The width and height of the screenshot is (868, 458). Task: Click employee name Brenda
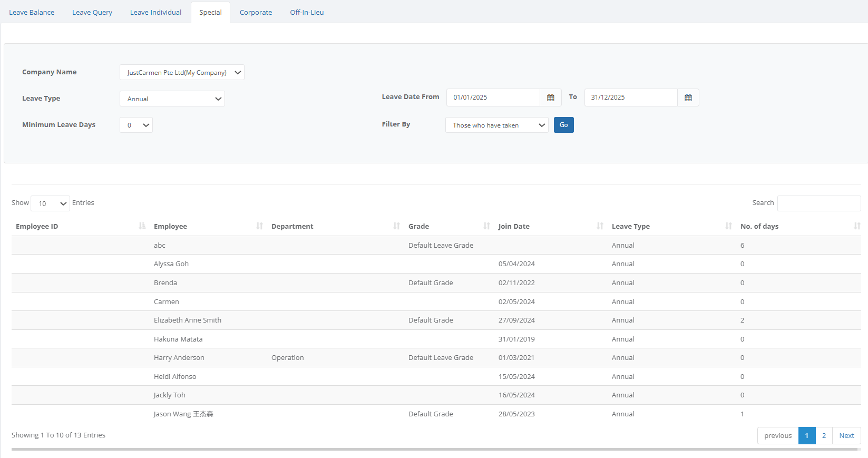(165, 282)
